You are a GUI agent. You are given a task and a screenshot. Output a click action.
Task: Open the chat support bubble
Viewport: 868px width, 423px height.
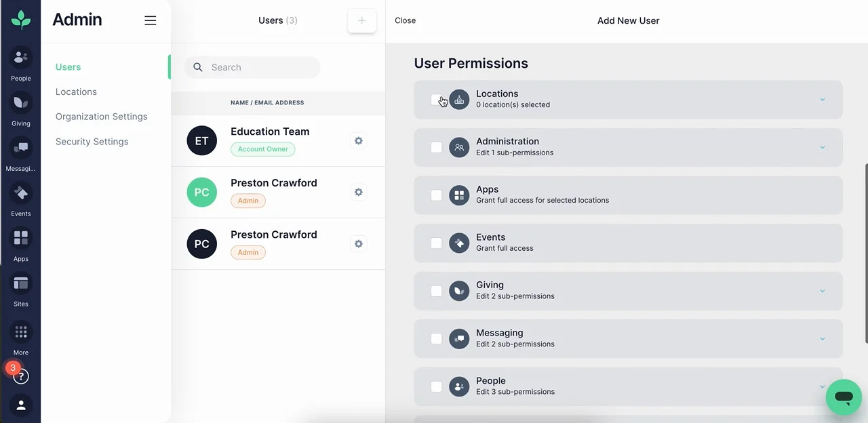click(x=843, y=397)
